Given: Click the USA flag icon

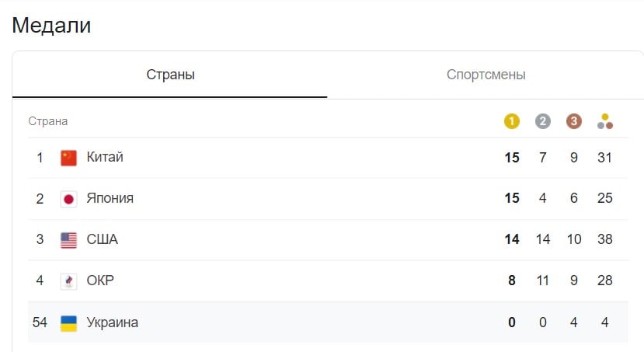Looking at the screenshot, I should coord(68,240).
